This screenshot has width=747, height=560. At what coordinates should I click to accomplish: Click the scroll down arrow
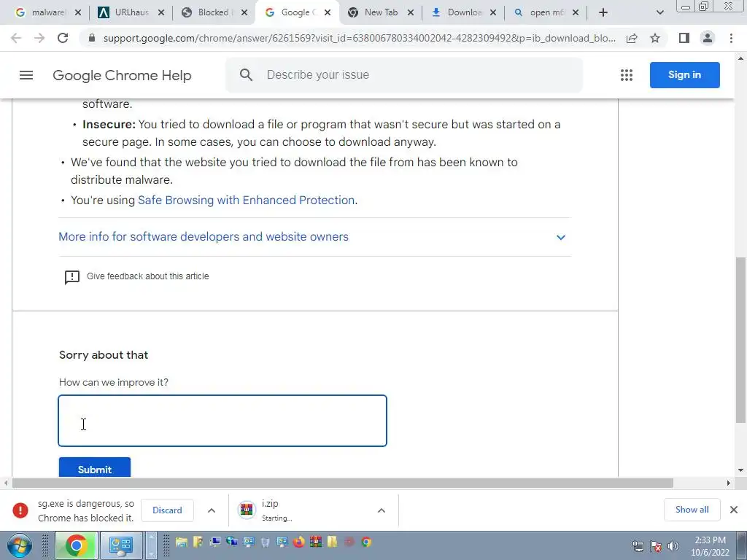(740, 470)
